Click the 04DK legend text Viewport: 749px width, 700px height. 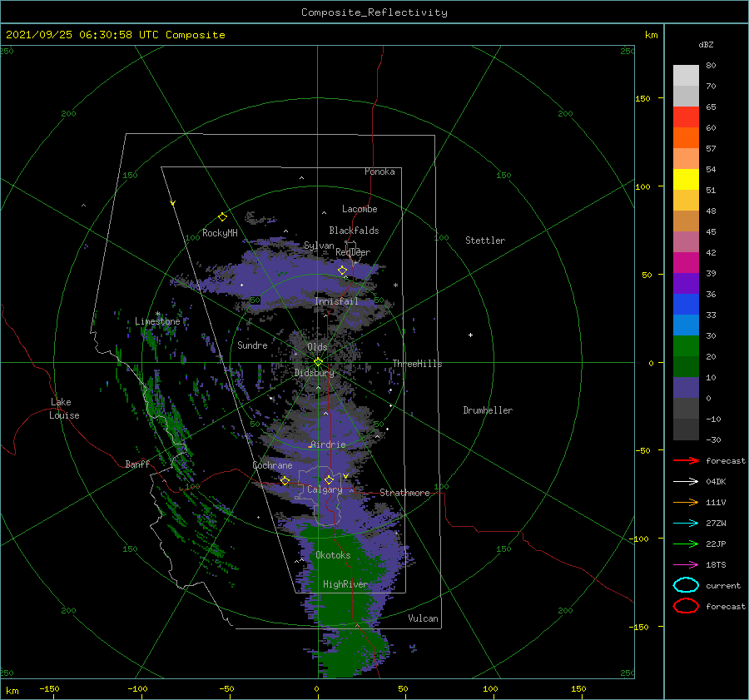pos(716,482)
